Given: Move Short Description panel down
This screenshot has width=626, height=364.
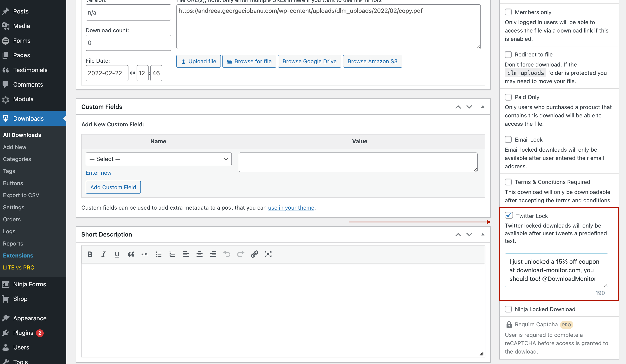Looking at the screenshot, I should pyautogui.click(x=469, y=234).
